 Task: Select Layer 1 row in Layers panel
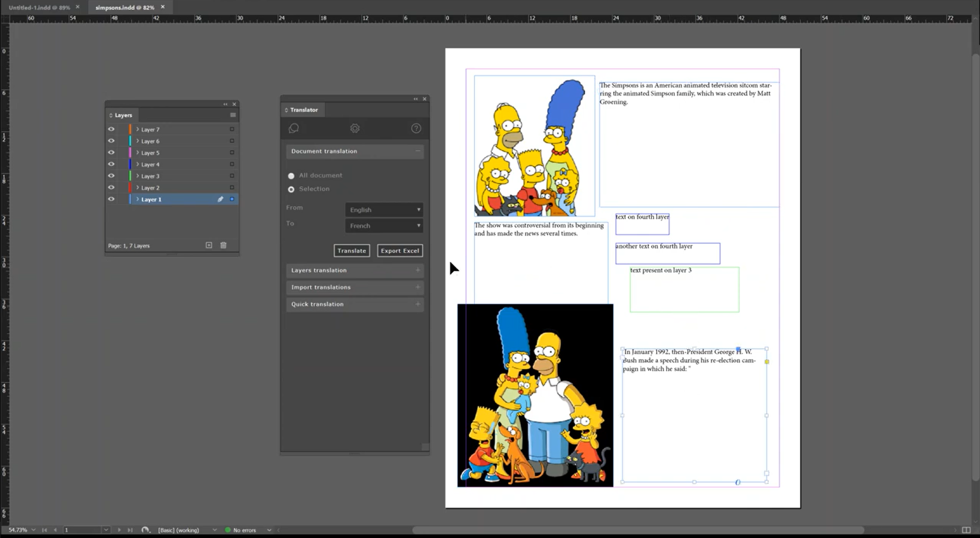[x=172, y=199]
